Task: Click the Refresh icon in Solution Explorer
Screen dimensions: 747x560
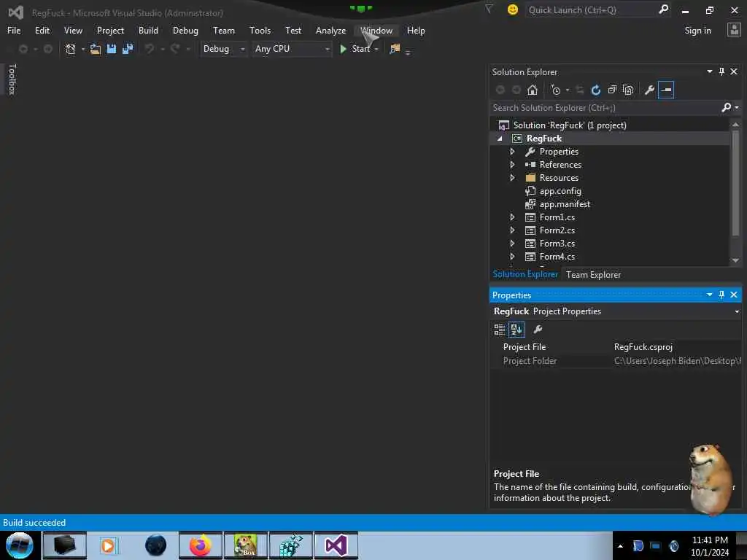Action: [595, 90]
